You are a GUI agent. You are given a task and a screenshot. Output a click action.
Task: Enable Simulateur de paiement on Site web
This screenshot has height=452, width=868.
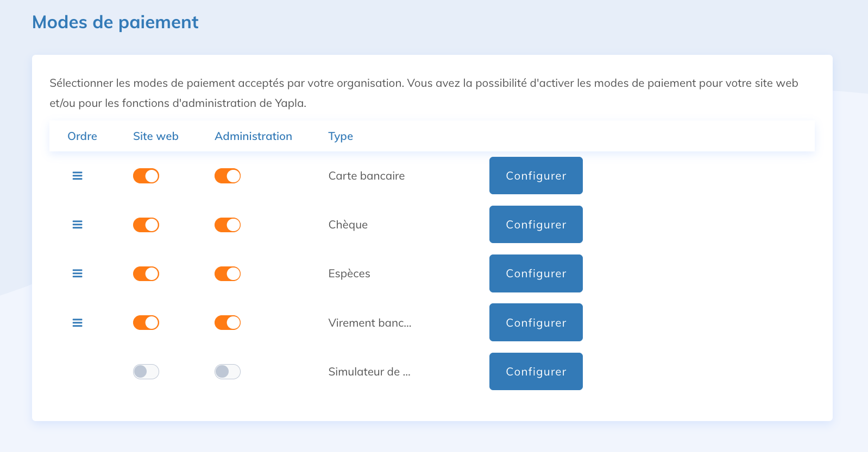(146, 372)
